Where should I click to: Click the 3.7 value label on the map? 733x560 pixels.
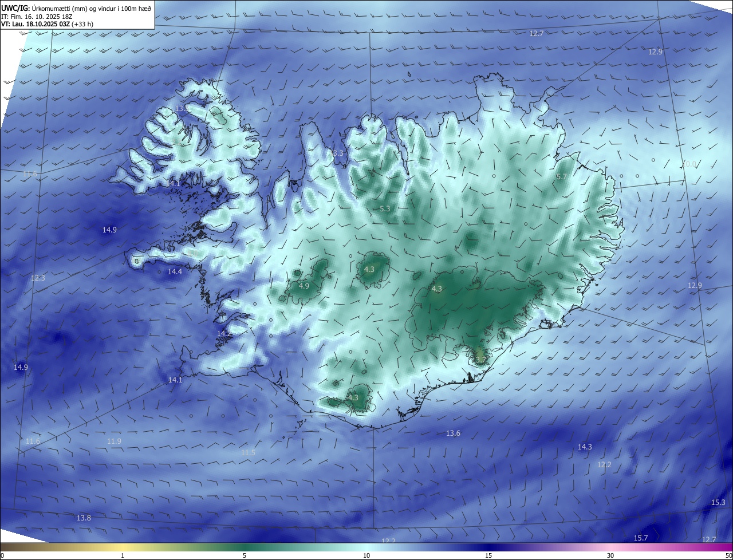pos(480,360)
